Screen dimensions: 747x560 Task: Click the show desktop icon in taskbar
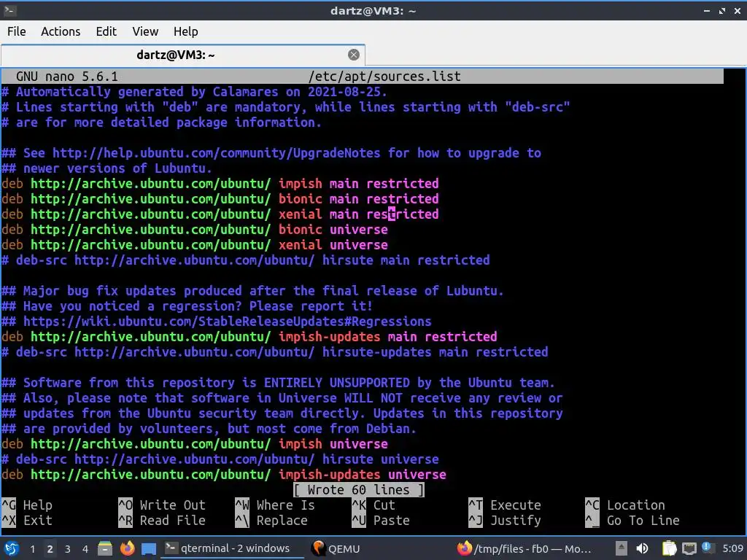[x=149, y=548]
